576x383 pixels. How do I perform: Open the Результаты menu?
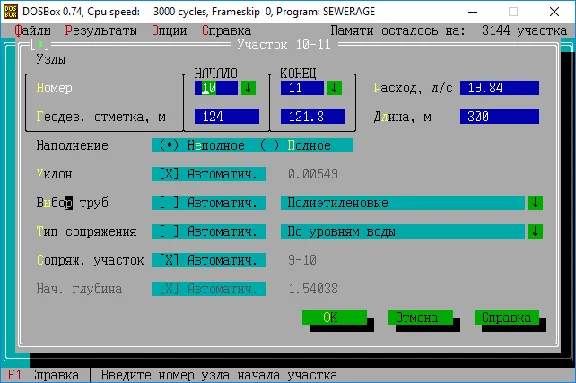[101, 30]
